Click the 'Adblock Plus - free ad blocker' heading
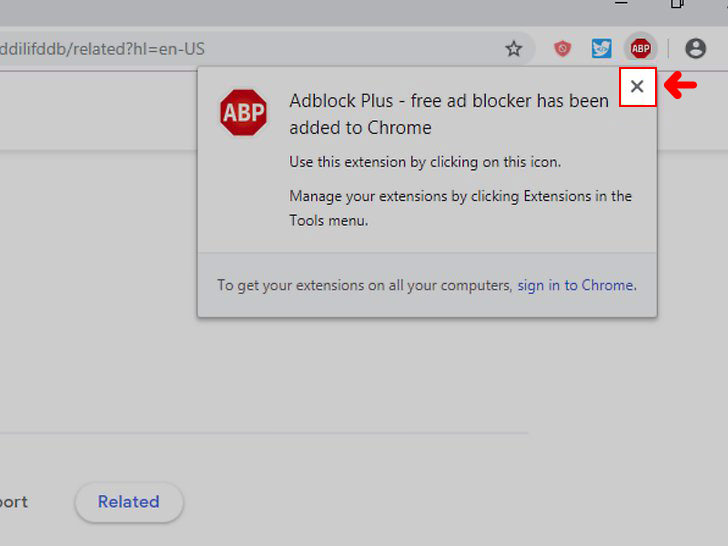728x546 pixels. point(448,114)
